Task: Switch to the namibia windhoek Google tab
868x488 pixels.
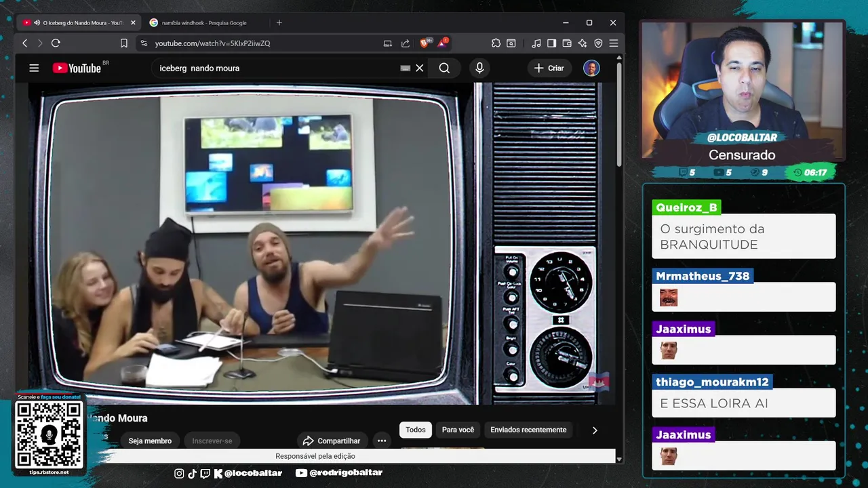Action: pos(204,22)
